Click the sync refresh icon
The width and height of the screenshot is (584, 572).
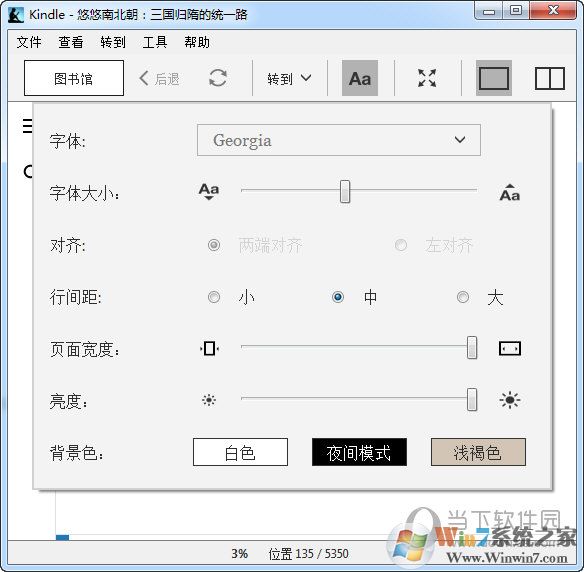218,78
